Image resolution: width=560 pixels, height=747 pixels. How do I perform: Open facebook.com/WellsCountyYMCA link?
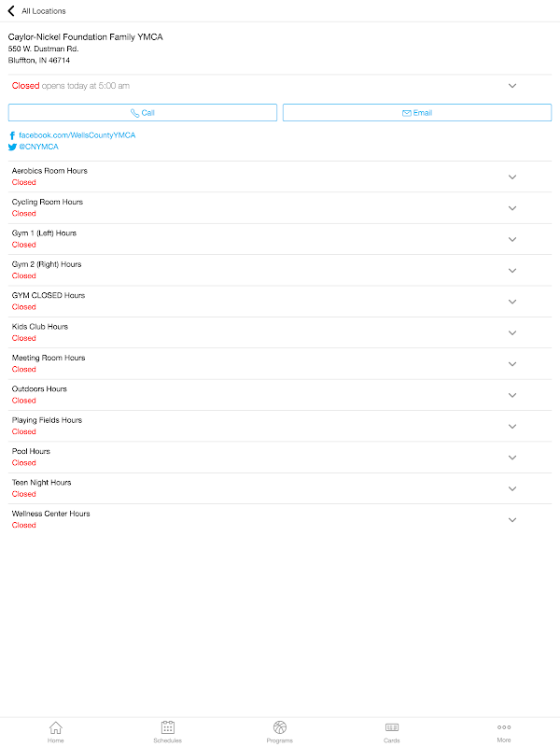[x=77, y=135]
